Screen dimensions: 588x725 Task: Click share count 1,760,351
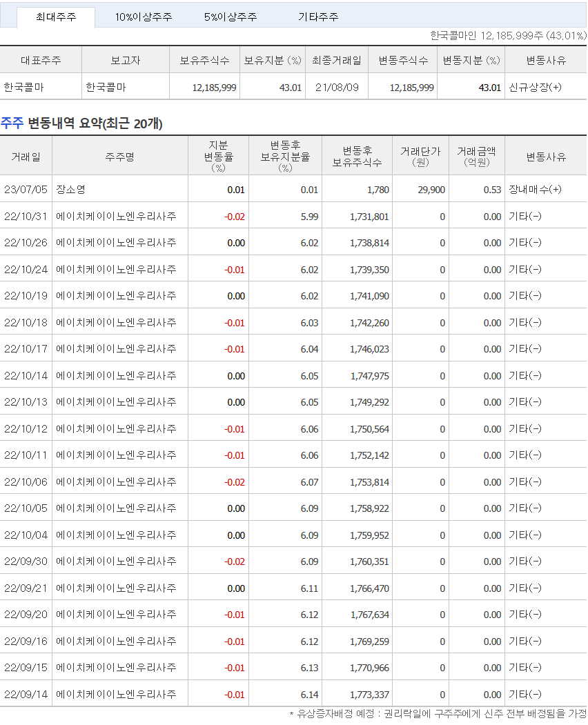coord(369,562)
